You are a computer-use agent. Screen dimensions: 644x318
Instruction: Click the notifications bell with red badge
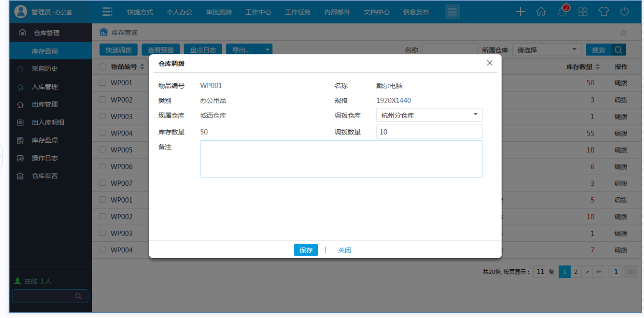[x=562, y=11]
